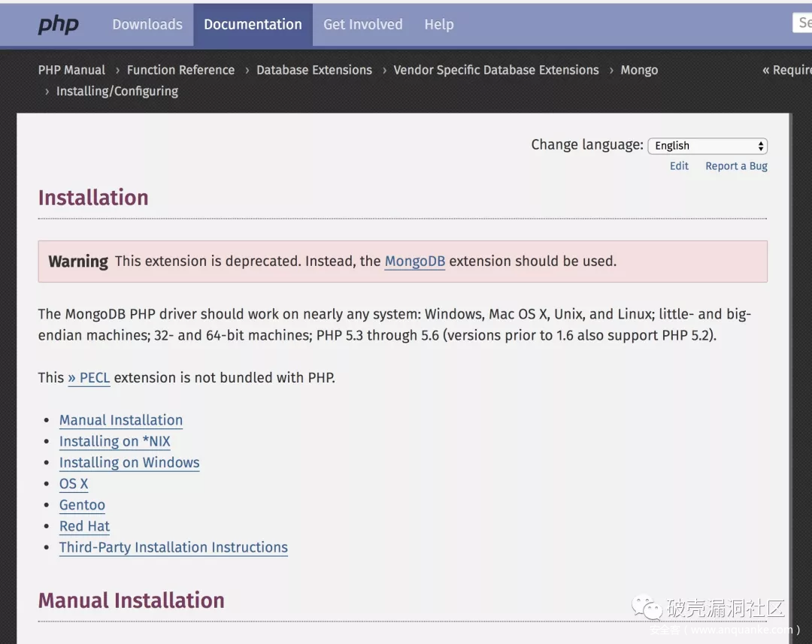Open the Get Involved menu

tap(362, 24)
